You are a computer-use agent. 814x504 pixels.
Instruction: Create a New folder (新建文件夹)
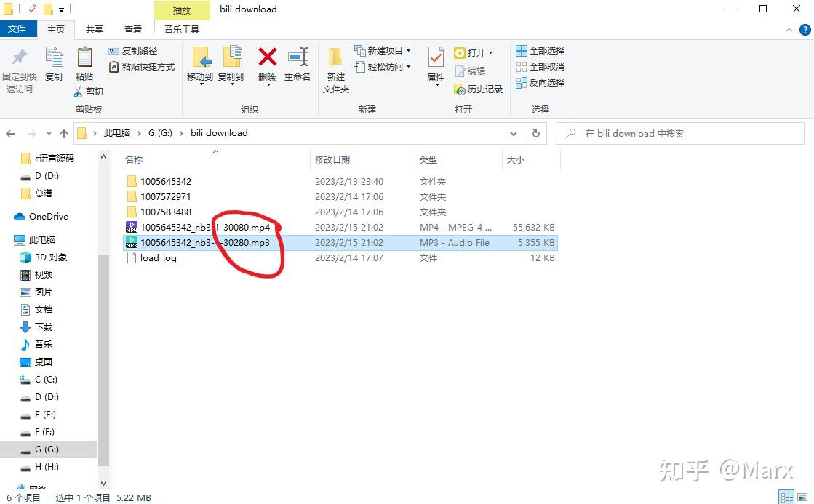pyautogui.click(x=336, y=71)
